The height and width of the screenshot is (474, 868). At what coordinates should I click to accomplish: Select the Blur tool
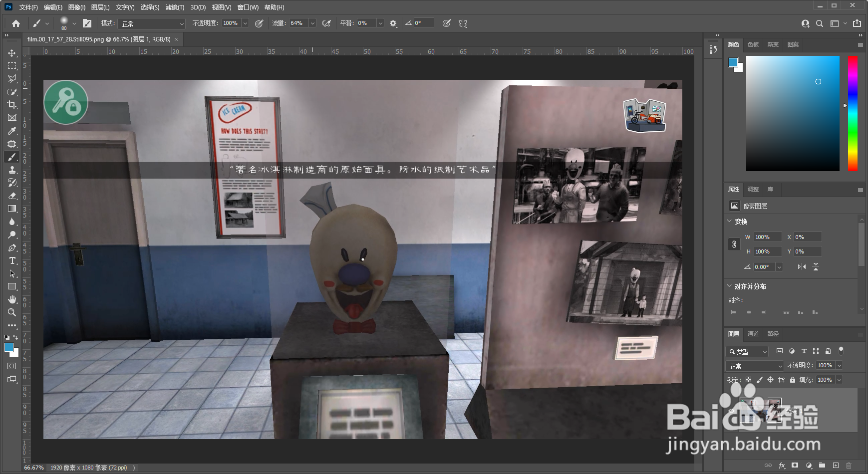(x=12, y=222)
